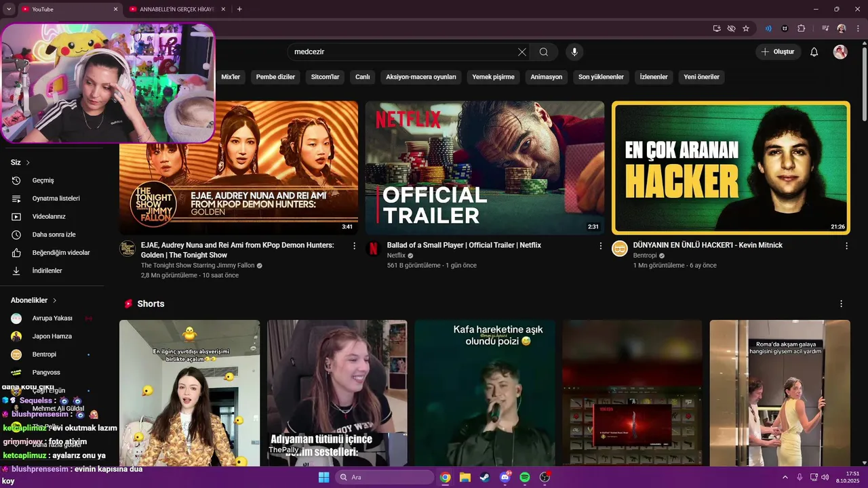This screenshot has width=868, height=488.
Task: Select the Aksiyon-macera oyunları chip
Action: [x=421, y=77]
